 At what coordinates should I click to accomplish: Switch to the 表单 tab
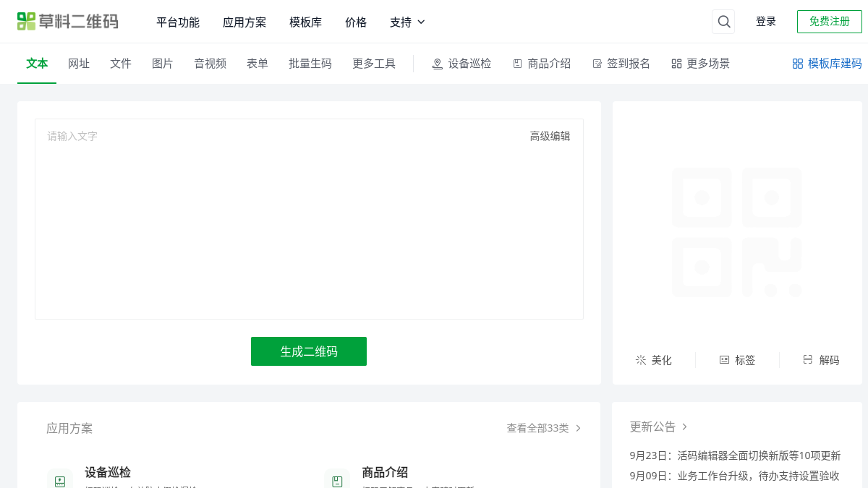click(258, 64)
